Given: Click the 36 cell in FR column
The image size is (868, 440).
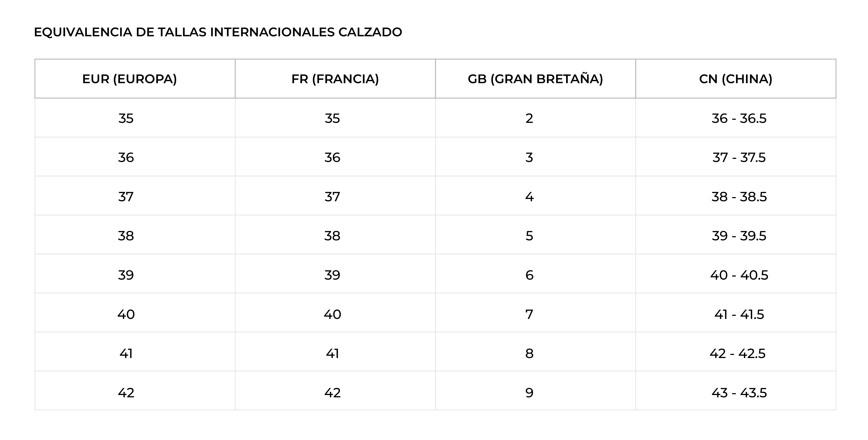Looking at the screenshot, I should click(332, 158).
